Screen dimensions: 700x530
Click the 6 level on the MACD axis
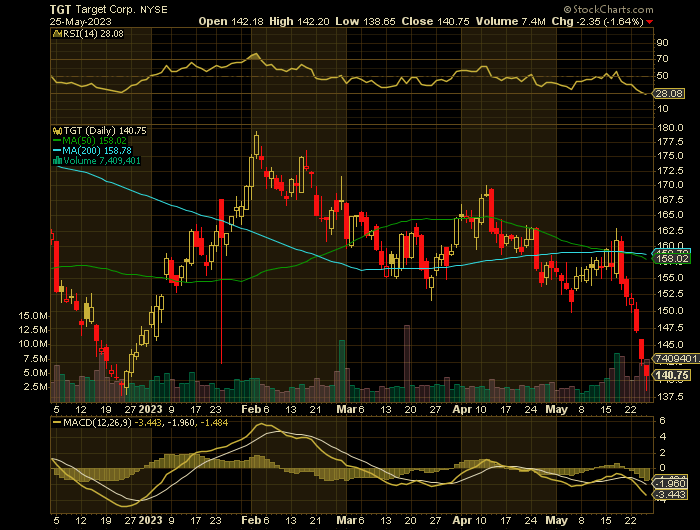pyautogui.click(x=662, y=421)
